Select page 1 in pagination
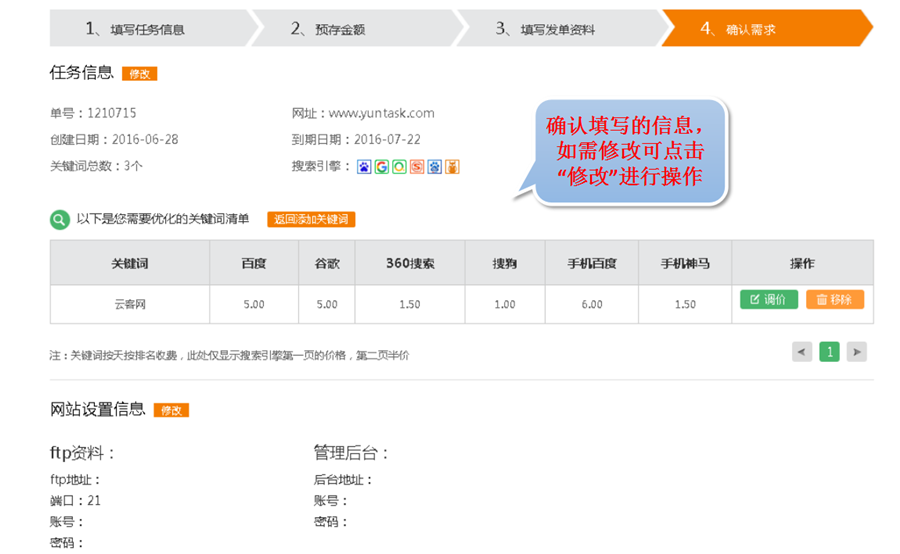The image size is (900, 554). (829, 351)
